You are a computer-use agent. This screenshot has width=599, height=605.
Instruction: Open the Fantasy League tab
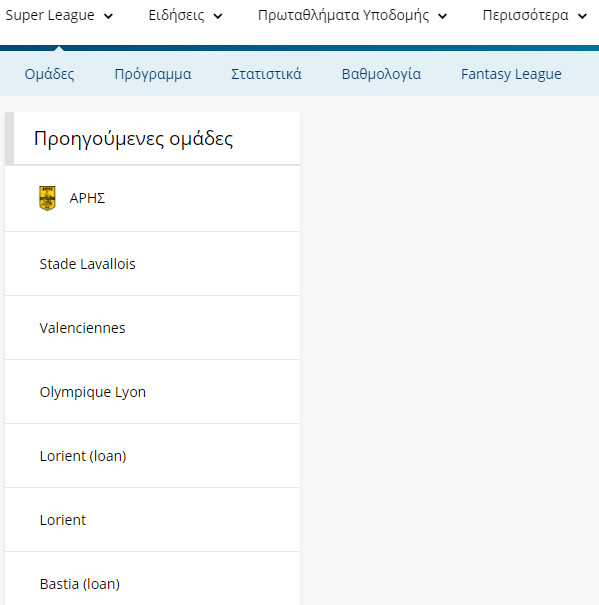click(x=511, y=74)
